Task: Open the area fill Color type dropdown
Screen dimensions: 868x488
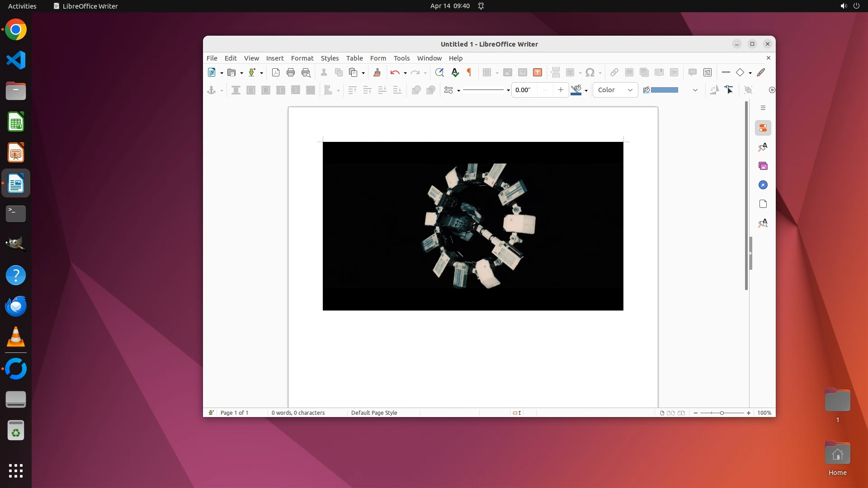Action: 615,90
